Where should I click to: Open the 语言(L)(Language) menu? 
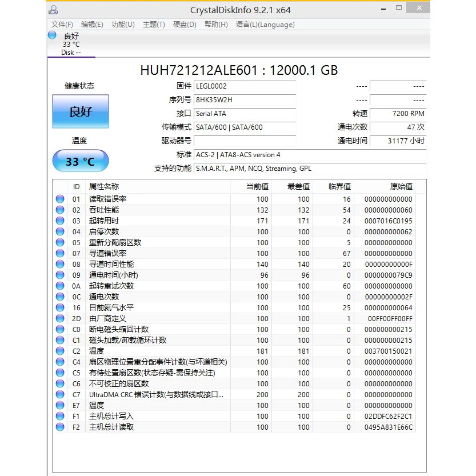tap(265, 24)
